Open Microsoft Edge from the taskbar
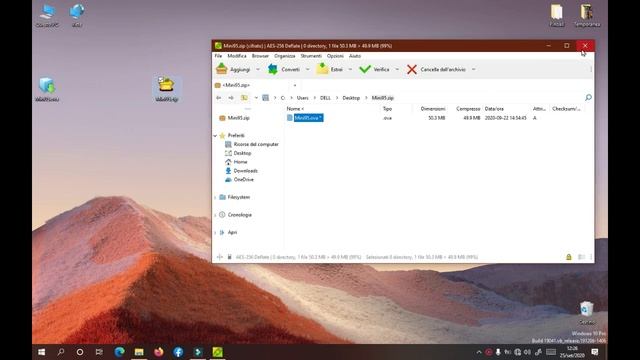 pos(119,351)
